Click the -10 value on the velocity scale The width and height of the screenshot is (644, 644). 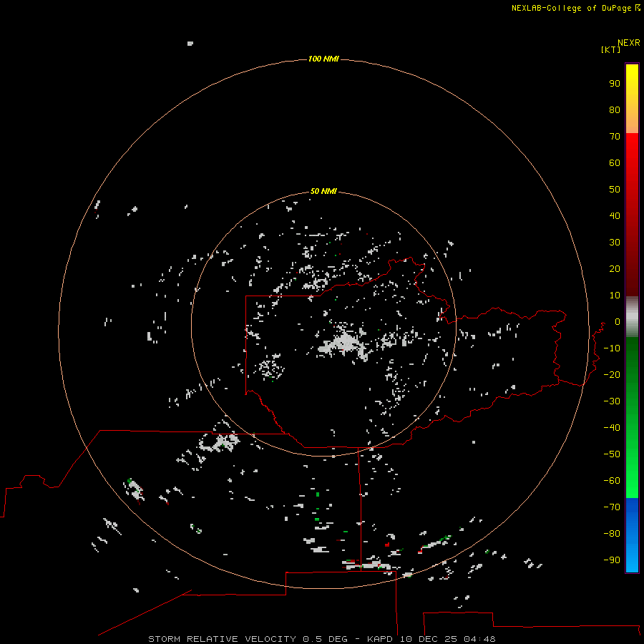tap(612, 348)
